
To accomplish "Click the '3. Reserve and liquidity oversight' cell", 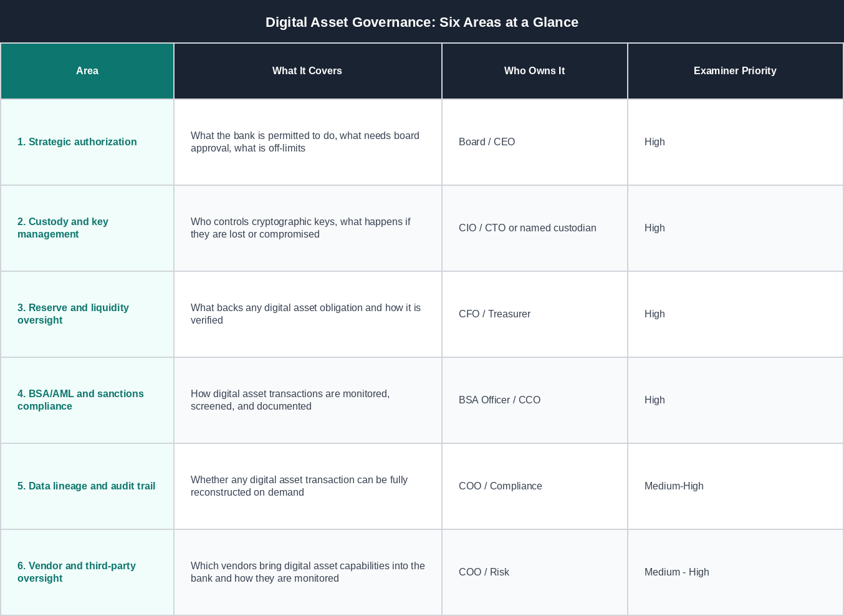I will pos(87,314).
